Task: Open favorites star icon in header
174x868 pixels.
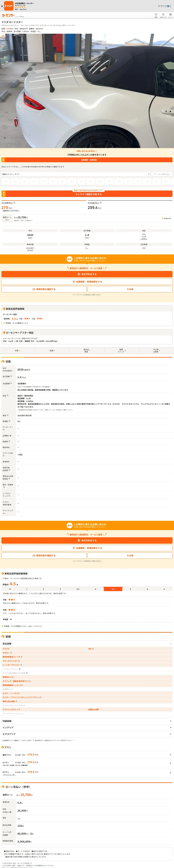Action: tap(163, 15)
